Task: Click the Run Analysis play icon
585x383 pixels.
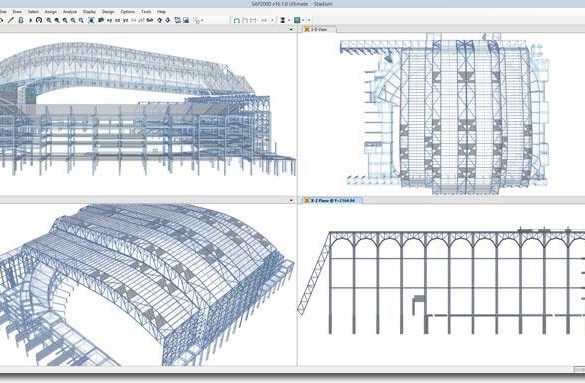Action: click(31, 20)
